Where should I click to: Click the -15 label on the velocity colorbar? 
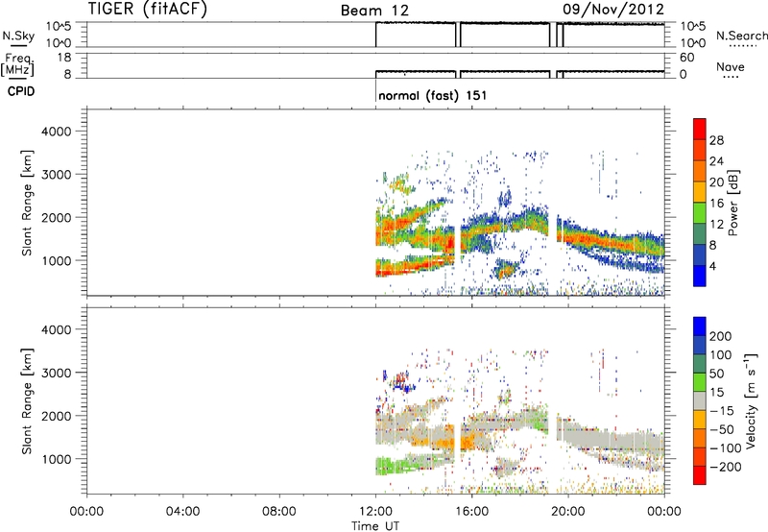[722, 411]
